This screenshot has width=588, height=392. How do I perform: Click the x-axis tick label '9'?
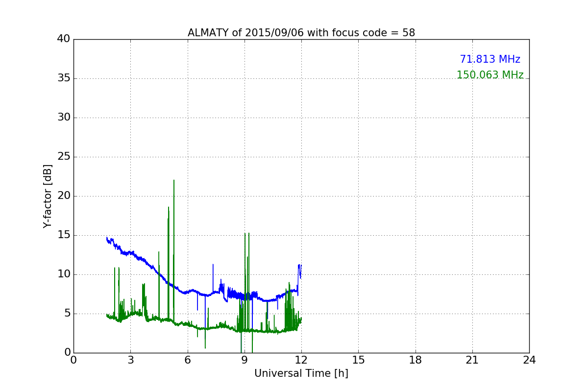[245, 360]
